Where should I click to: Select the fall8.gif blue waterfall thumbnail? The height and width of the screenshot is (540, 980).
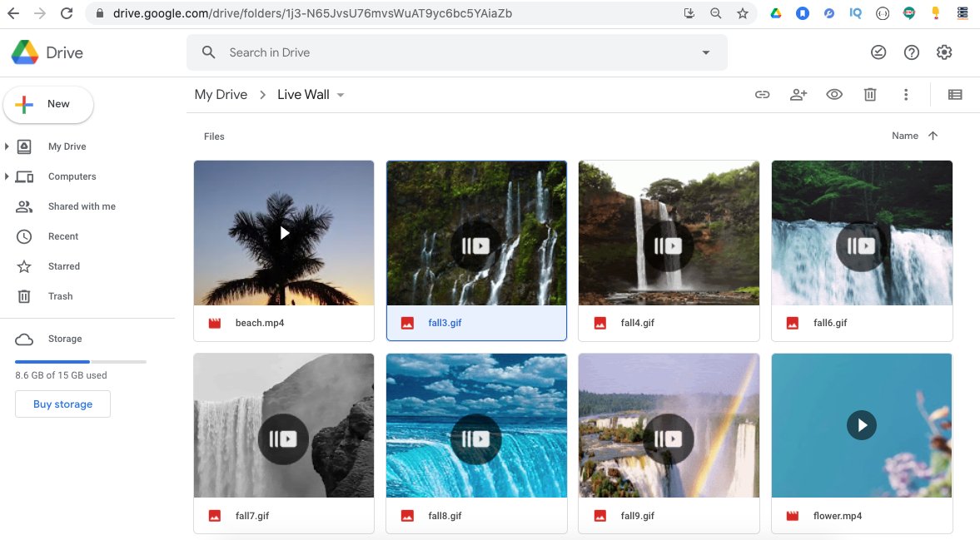point(476,426)
